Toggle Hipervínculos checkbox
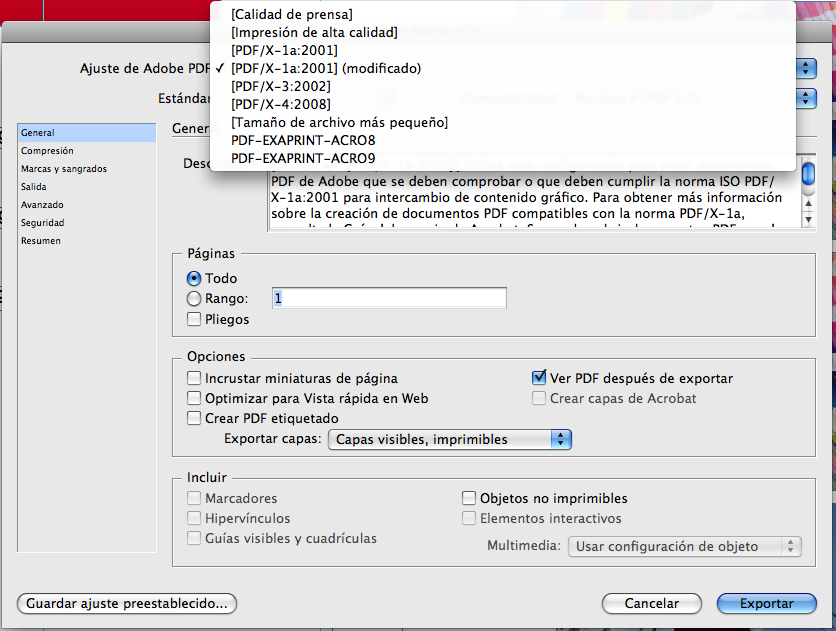This screenshot has width=836, height=631. [x=194, y=519]
